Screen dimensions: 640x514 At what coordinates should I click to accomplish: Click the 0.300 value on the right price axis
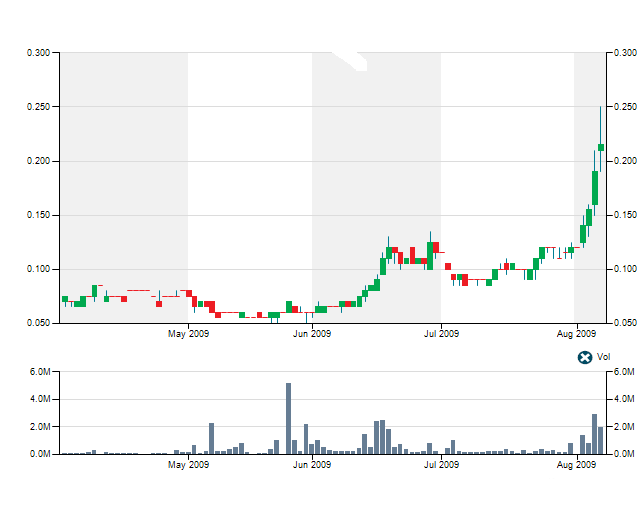625,53
